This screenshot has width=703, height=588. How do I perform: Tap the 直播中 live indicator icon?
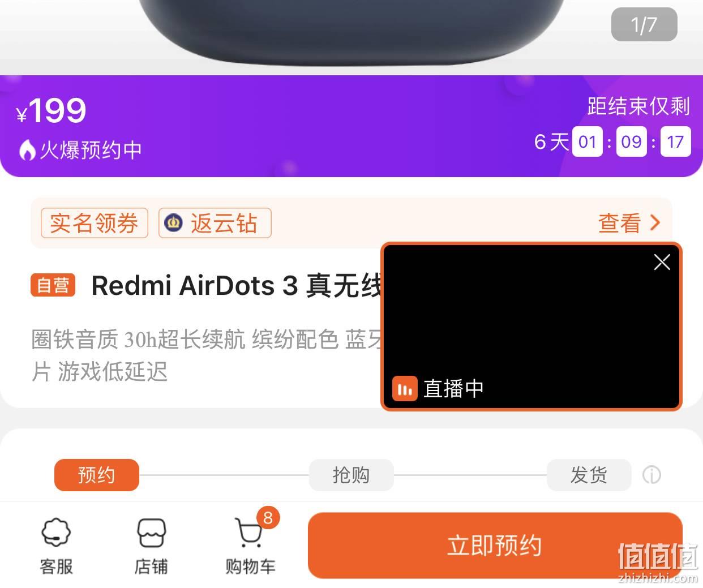coord(405,389)
